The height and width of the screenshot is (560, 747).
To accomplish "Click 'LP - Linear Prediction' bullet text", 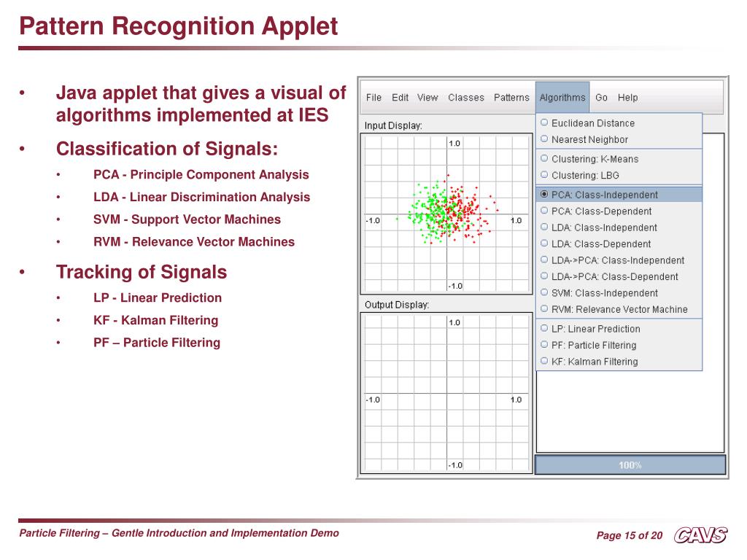I will click(158, 298).
